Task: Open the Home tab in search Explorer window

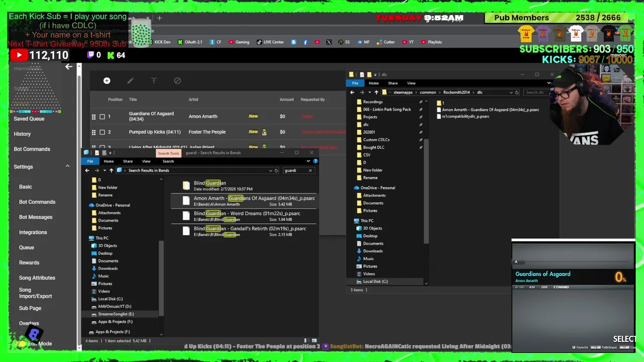Action: 109,161
